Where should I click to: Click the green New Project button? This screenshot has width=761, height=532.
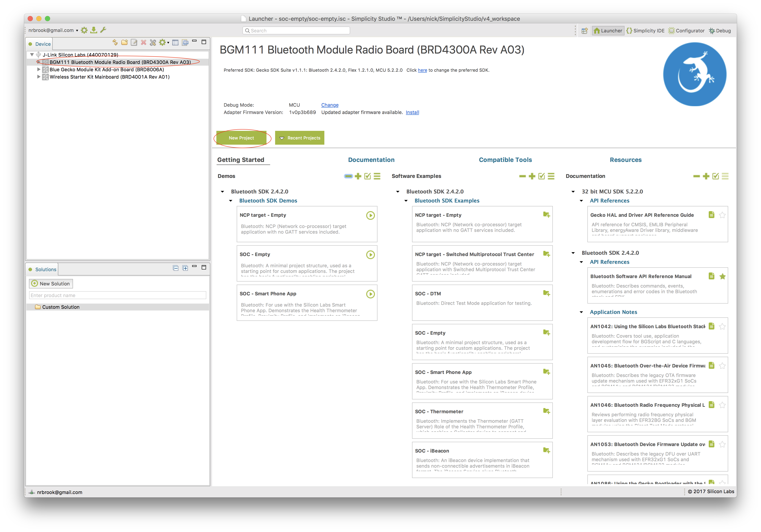(x=241, y=138)
